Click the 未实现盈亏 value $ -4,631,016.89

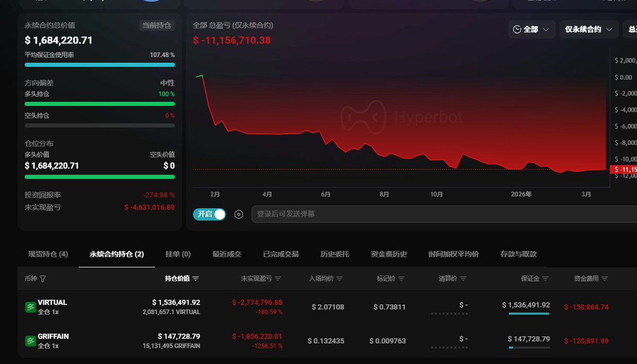tap(149, 207)
